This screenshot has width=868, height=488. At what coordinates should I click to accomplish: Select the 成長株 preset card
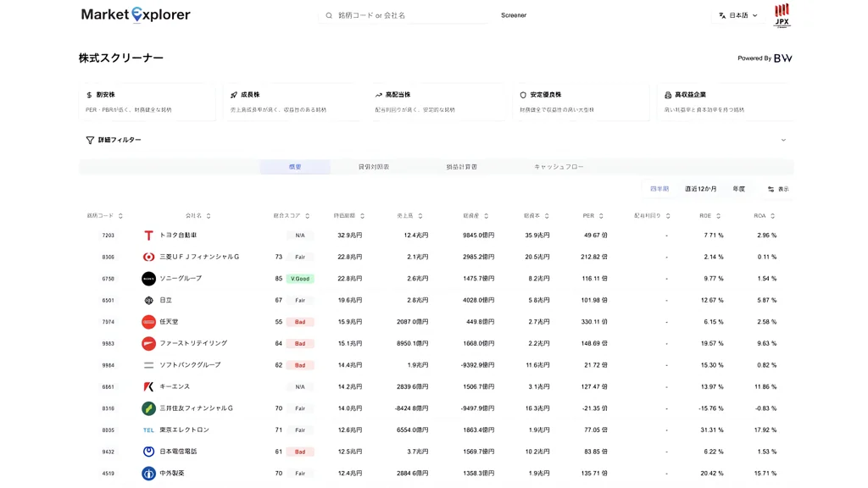[x=292, y=102]
